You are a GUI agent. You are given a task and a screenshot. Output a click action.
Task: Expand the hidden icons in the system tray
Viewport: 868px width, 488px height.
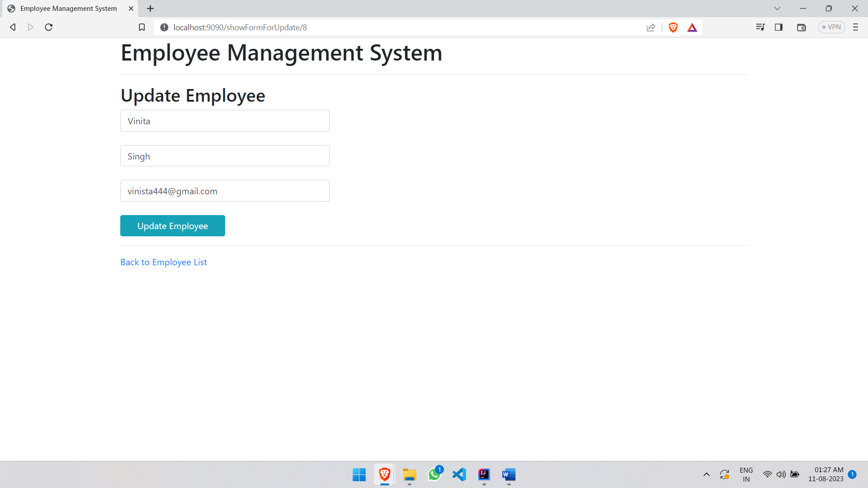[707, 474]
